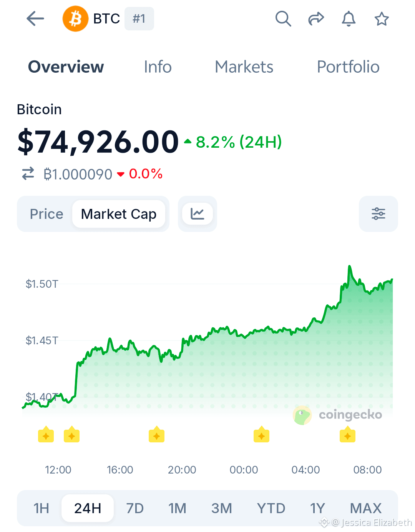Select the 7D time range
Screen dimensions: 415x532
coord(135,508)
